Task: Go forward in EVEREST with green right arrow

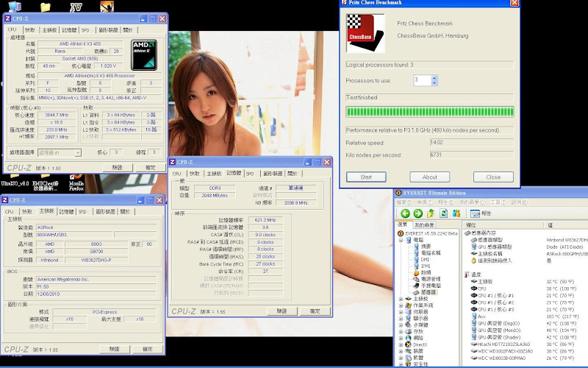Action: coord(417,213)
